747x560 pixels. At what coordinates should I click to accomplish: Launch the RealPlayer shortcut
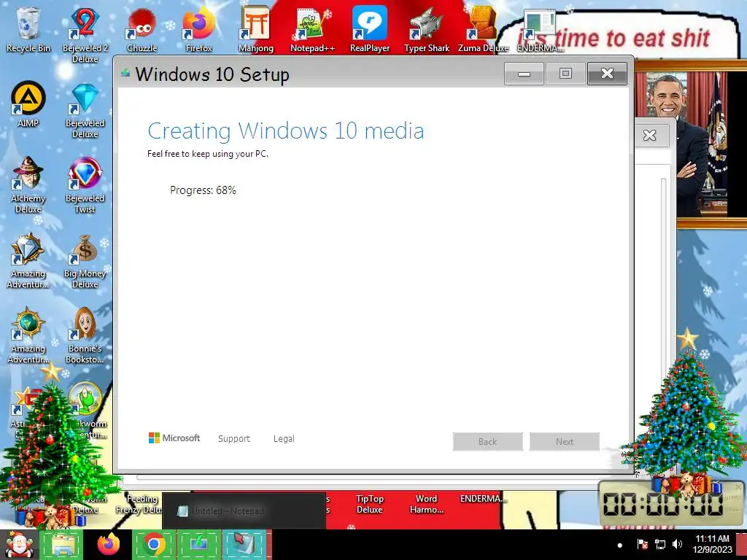tap(370, 29)
